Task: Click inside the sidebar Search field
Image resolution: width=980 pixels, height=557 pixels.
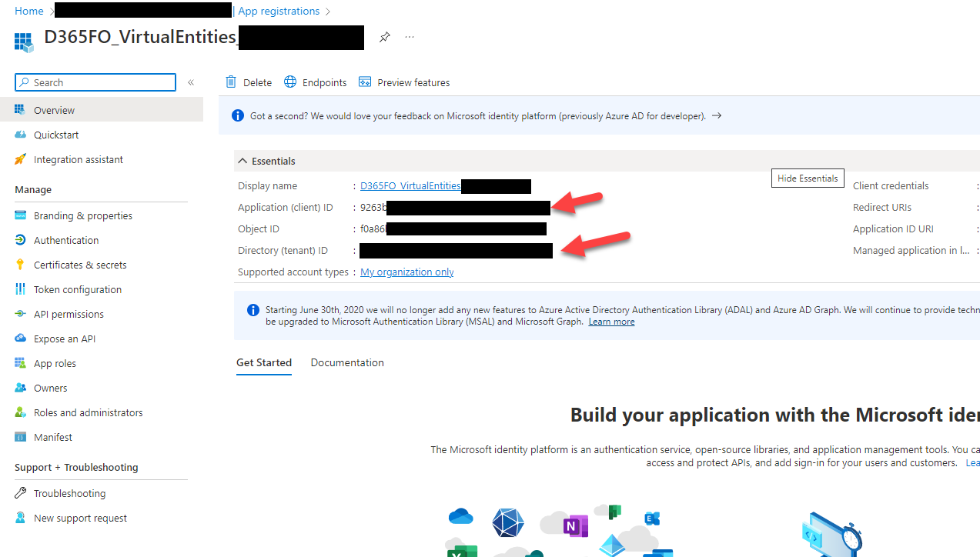Action: (95, 82)
